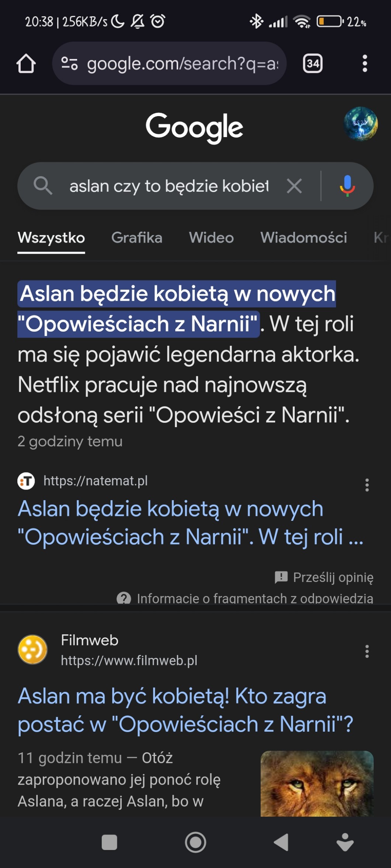The height and width of the screenshot is (868, 391).
Task: Tap the address bar URL
Action: pos(182,64)
